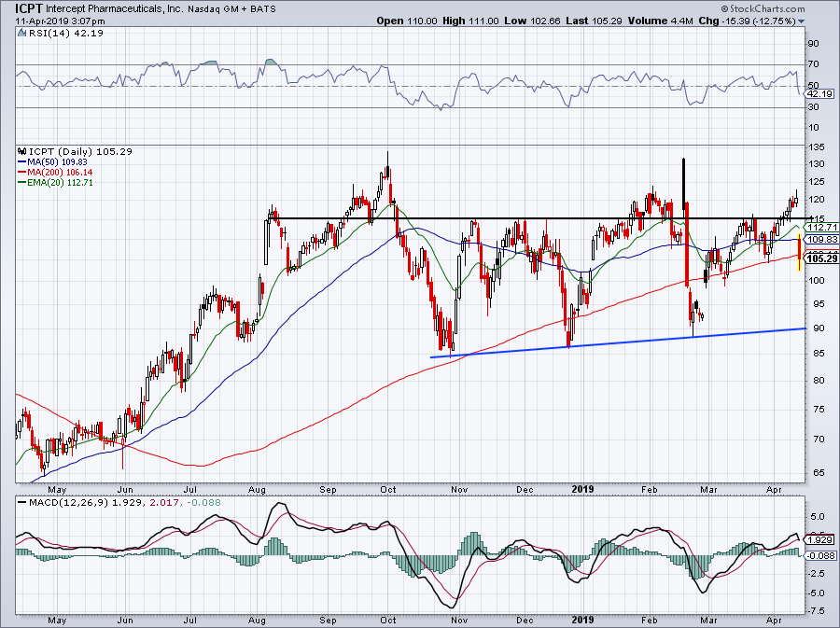
Task: Click the -7.5 label on MACD axis
Action: click(x=817, y=611)
